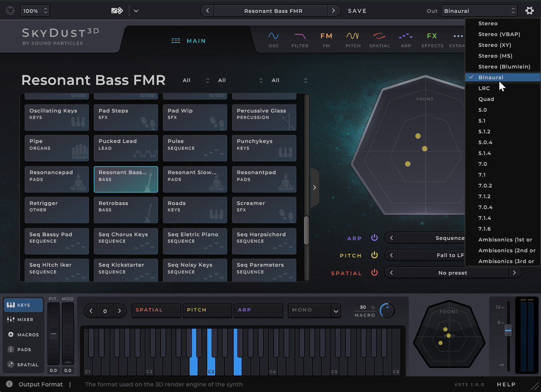
Task: Select Pucked Lead preset
Action: point(126,148)
